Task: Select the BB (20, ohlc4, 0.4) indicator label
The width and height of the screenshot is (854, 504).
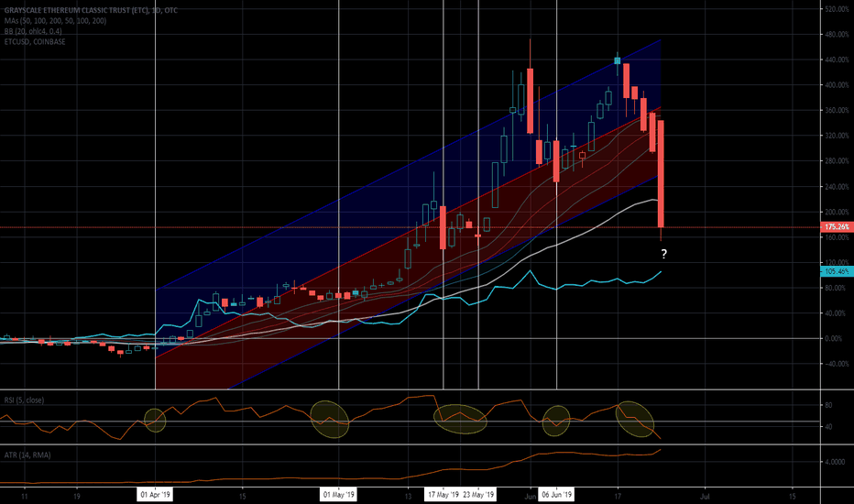Action: click(x=33, y=31)
